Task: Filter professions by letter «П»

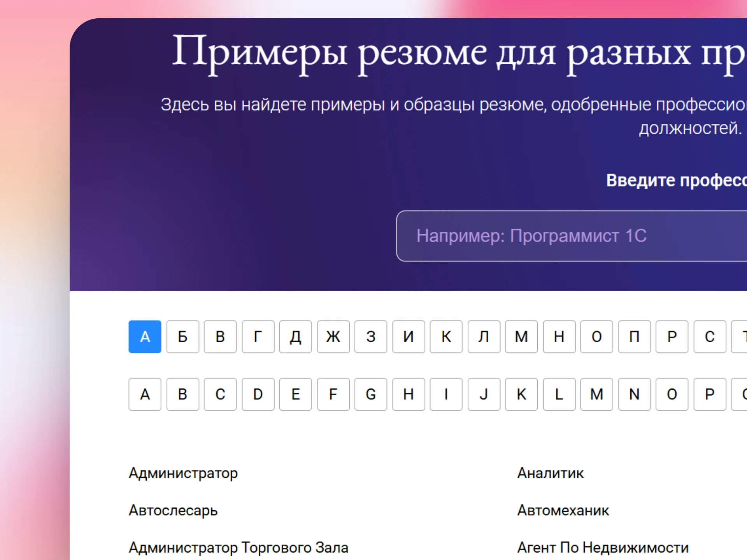Action: (x=634, y=337)
